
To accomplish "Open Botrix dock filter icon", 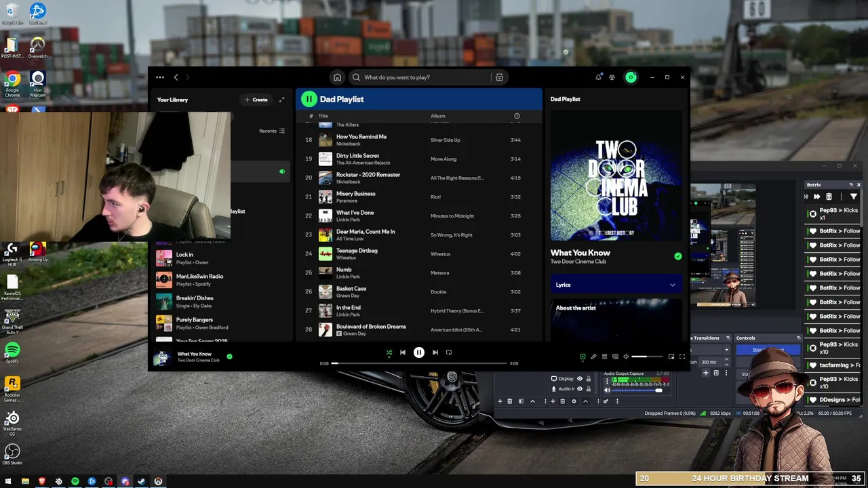I will [x=854, y=197].
